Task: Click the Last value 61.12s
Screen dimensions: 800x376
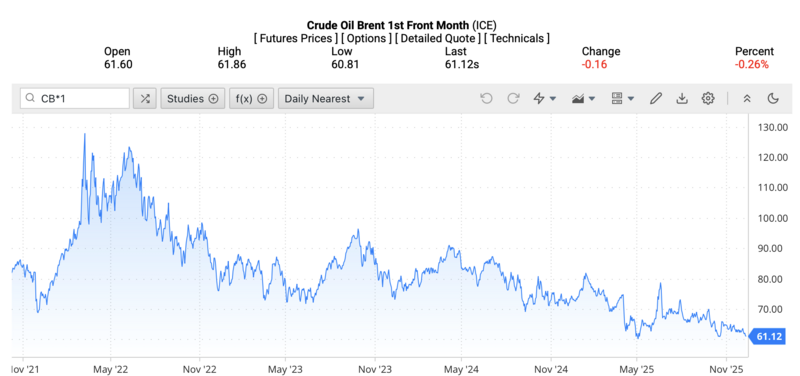Action: pos(462,65)
